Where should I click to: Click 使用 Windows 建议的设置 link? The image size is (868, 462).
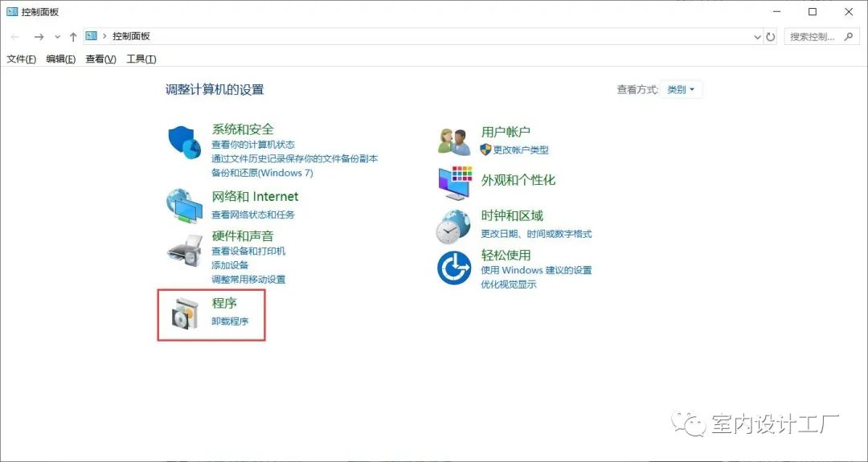[x=536, y=270]
